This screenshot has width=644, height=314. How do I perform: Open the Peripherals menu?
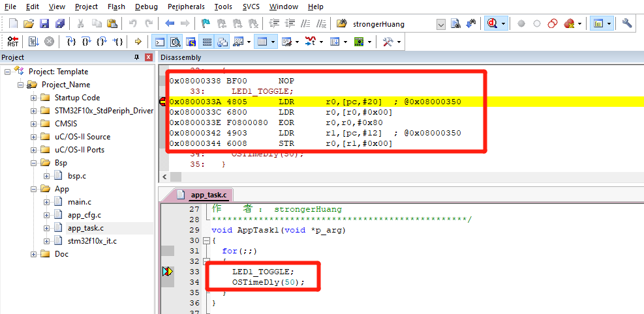click(185, 7)
